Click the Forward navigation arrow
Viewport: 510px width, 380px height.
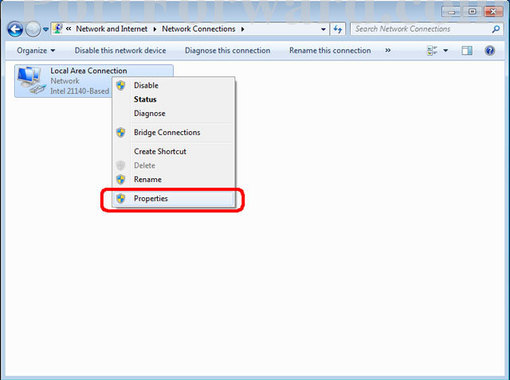pyautogui.click(x=33, y=29)
